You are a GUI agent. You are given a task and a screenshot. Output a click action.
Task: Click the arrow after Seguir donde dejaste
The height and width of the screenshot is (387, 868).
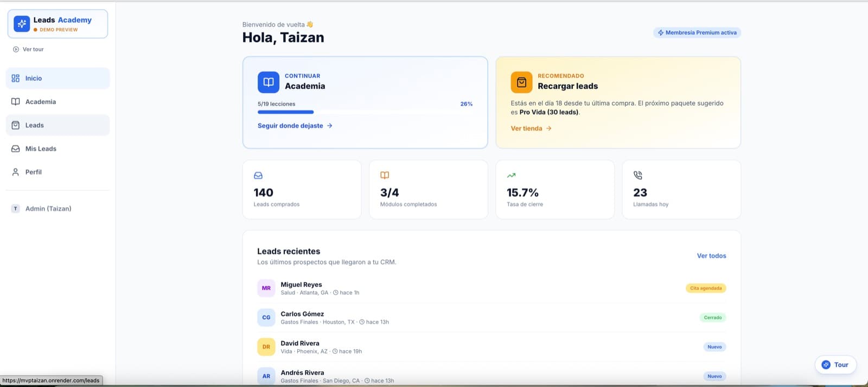330,126
